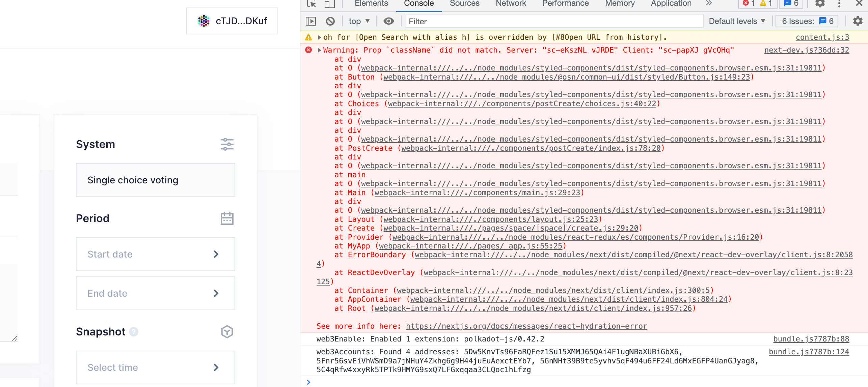Open the react-hydration-error documentation link
Screen dimensions: 868x387
526,326
